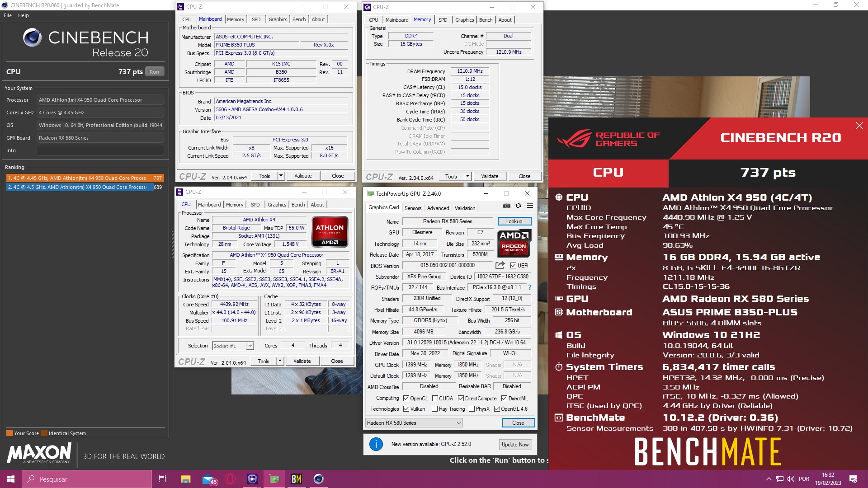
Task: Switch to GPU-Z via taskbar icon
Action: (x=274, y=479)
